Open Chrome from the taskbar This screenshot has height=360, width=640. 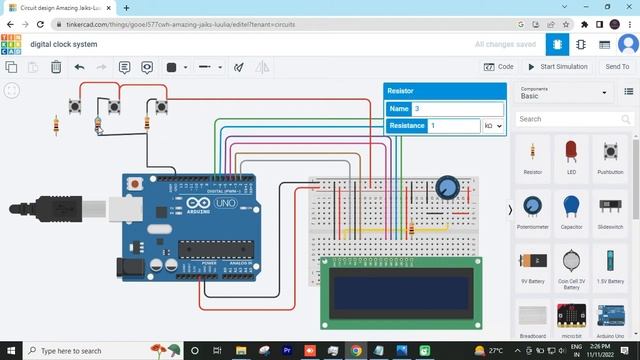(356, 351)
